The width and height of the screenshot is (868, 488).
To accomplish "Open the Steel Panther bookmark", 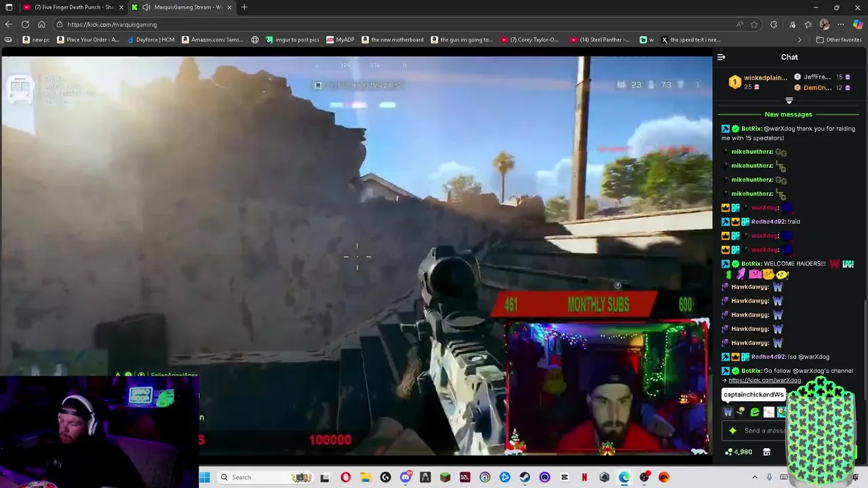I will click(x=600, y=40).
